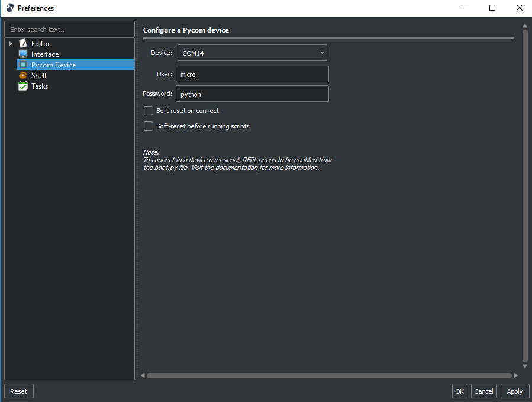This screenshot has width=532, height=402.
Task: Select the Interface preferences category
Action: 45,54
